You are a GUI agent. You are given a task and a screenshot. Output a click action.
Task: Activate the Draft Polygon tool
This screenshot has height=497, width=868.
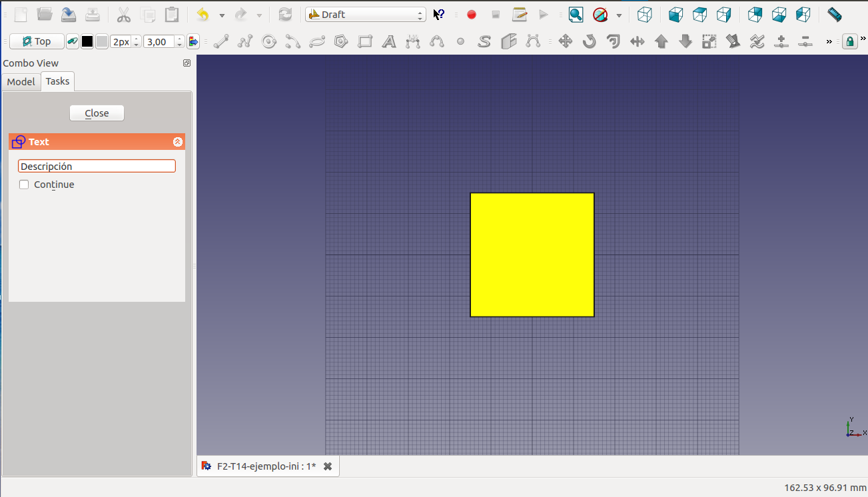point(341,42)
